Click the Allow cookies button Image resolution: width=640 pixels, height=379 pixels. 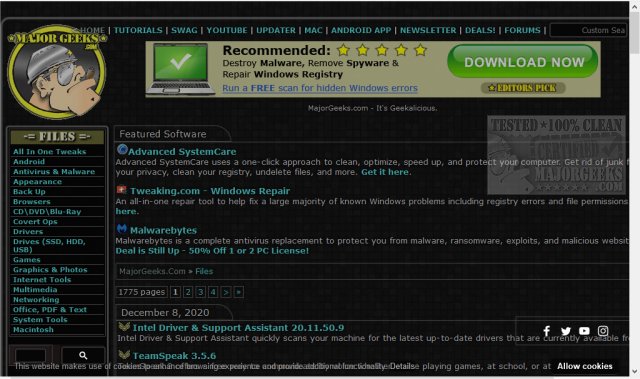pyautogui.click(x=584, y=366)
